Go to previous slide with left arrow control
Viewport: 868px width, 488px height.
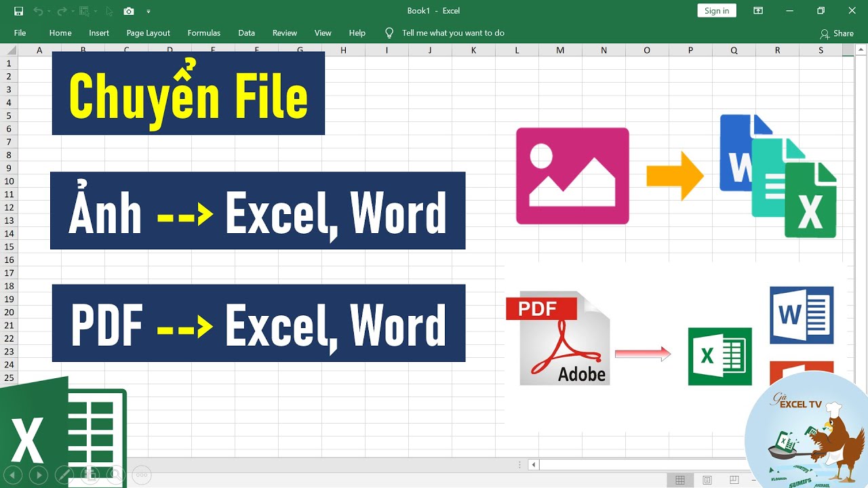pyautogui.click(x=13, y=475)
